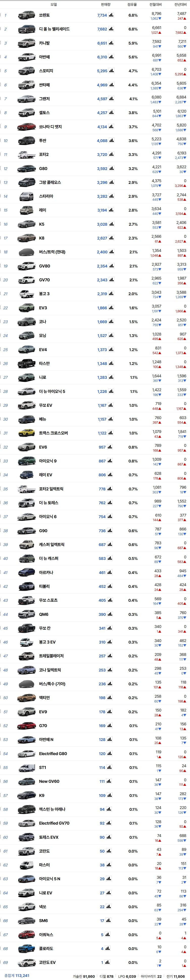Select the 더 뉴 토레스 sales value 762

click(x=102, y=503)
